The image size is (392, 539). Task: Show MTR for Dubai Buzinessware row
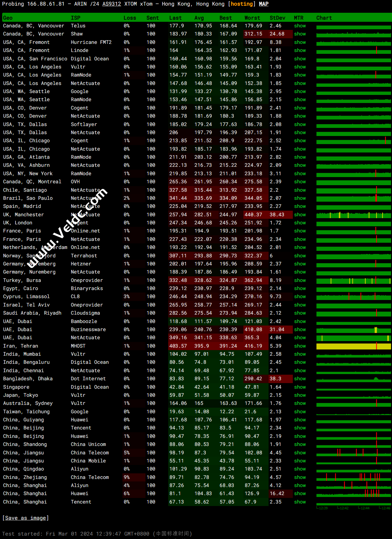[x=300, y=330]
